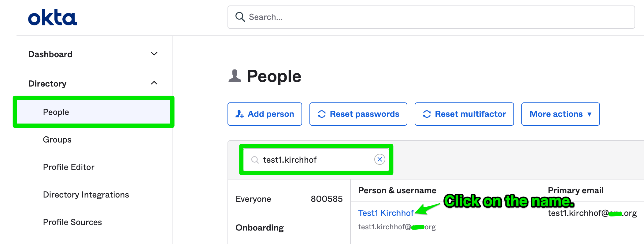Click the Okta logo
This screenshot has height=244, width=644.
coord(53,17)
